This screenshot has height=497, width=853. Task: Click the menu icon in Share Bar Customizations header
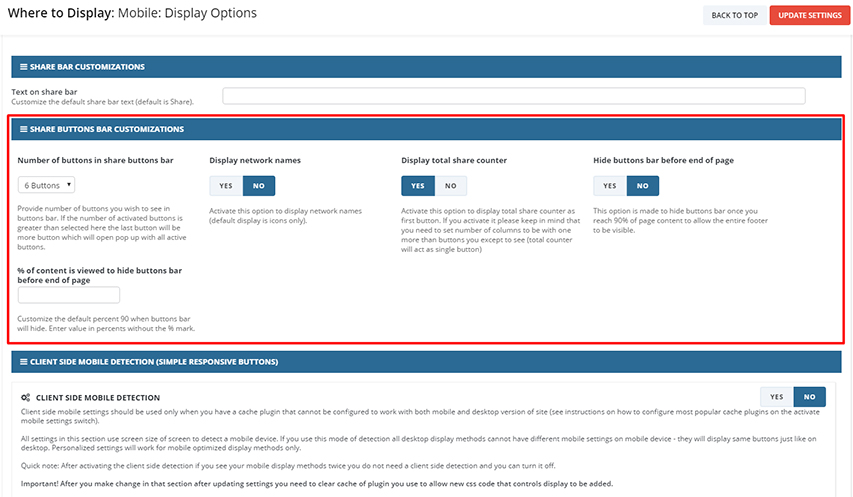(23, 67)
